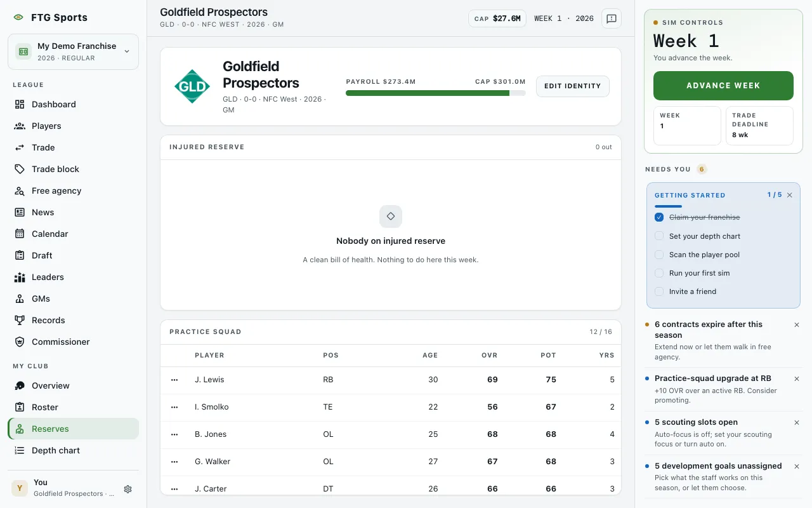This screenshot has width=812, height=508.
Task: Click the Players people icon
Action: click(20, 126)
